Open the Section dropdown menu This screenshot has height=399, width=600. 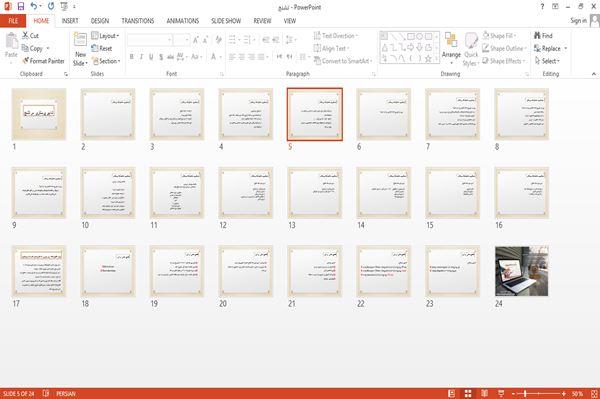pos(106,61)
